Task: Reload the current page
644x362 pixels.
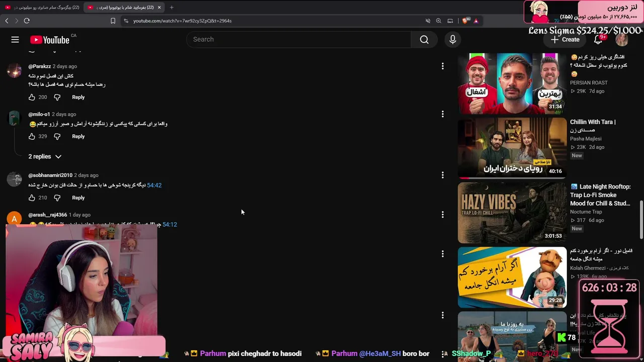Action: click(27, 21)
